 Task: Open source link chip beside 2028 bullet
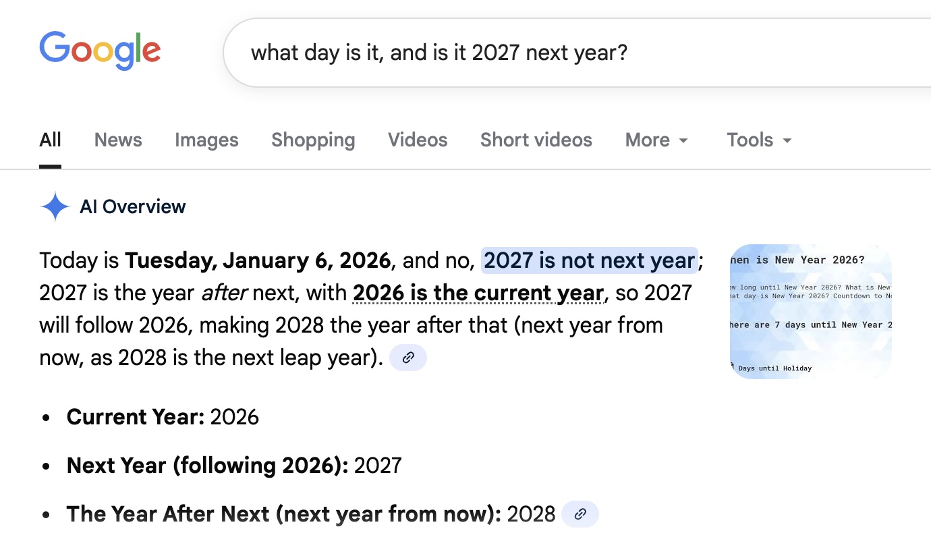point(580,514)
